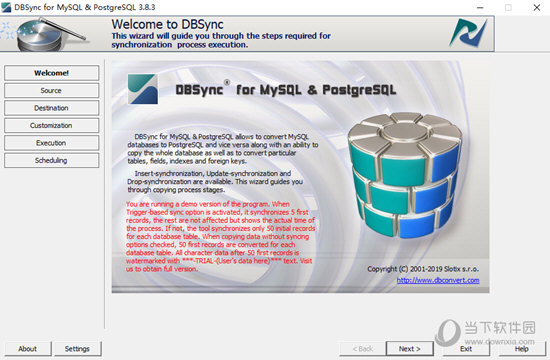This screenshot has width=550, height=360.
Task: Open the http://www.dbconvert.com link
Action: 438,280
